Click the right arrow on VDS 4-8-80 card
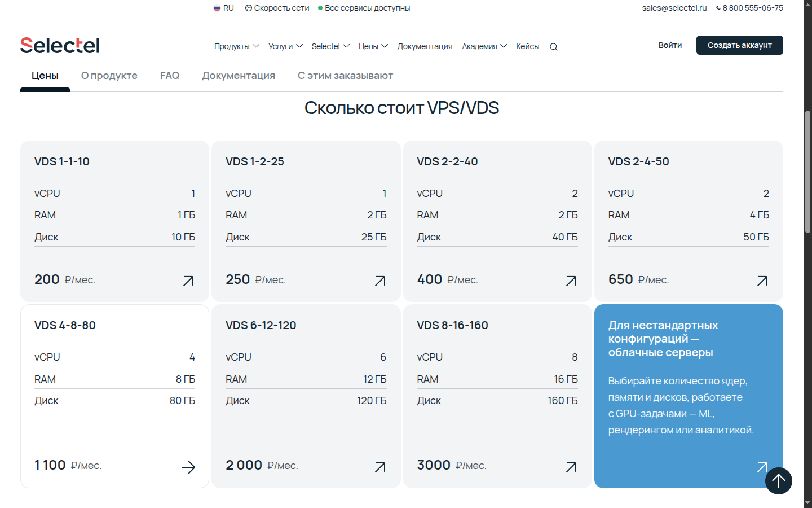Image resolution: width=812 pixels, height=508 pixels. tap(188, 467)
